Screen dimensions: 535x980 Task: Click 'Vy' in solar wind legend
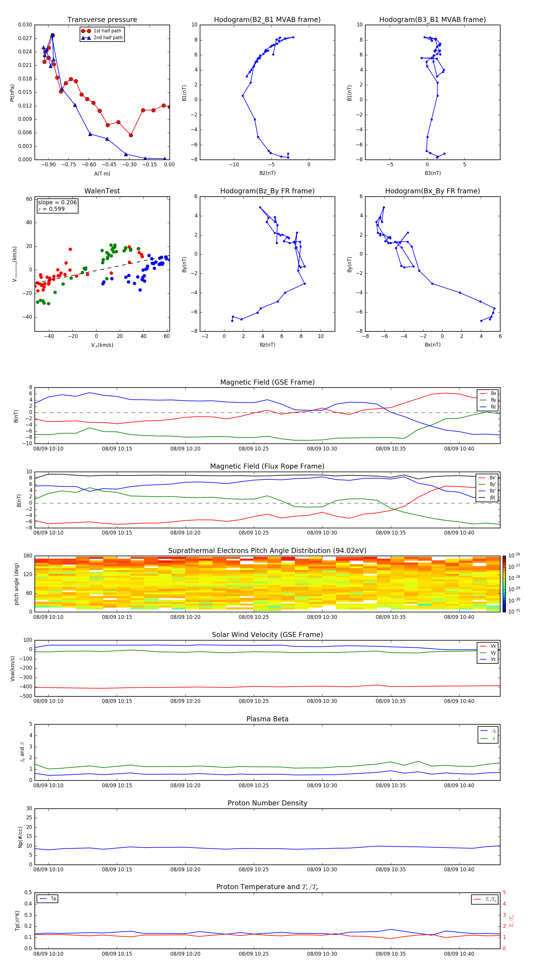click(493, 652)
